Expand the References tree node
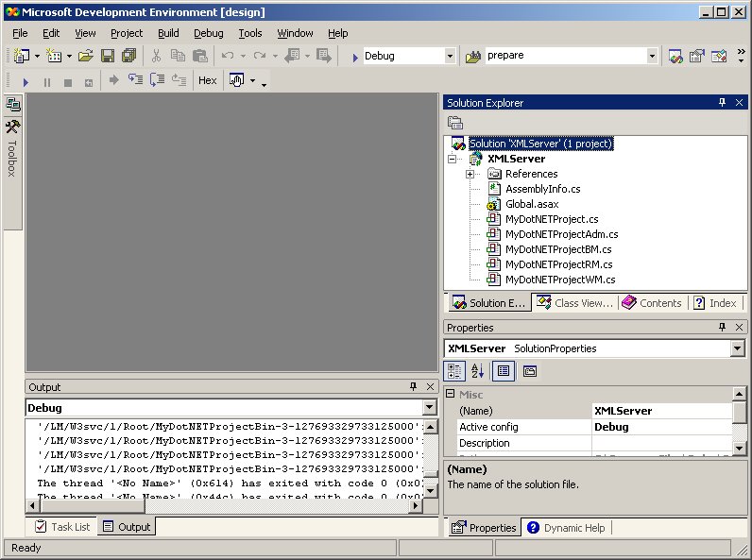Screen dimensions: 752x560 click(470, 174)
